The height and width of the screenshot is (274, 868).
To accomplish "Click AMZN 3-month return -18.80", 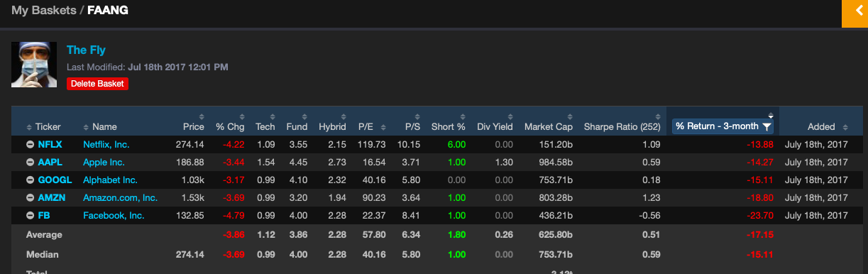I will (761, 198).
